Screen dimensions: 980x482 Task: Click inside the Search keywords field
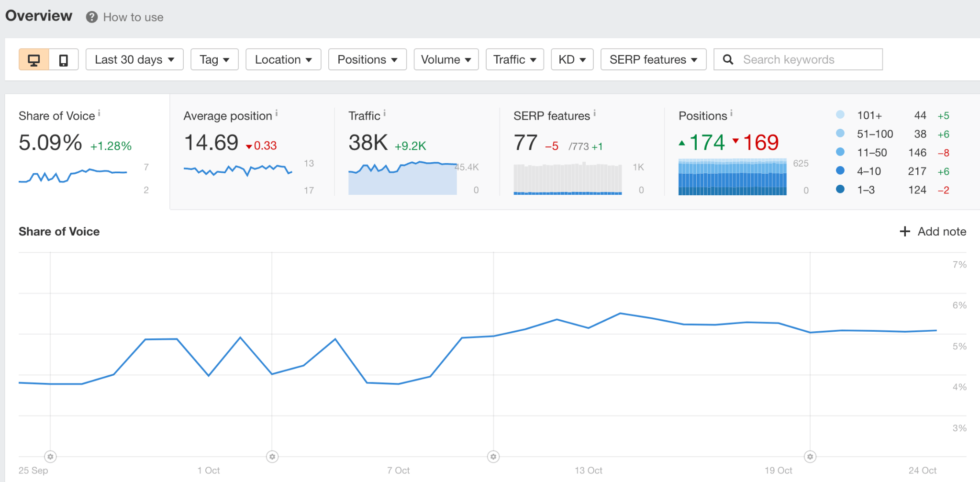pos(804,59)
